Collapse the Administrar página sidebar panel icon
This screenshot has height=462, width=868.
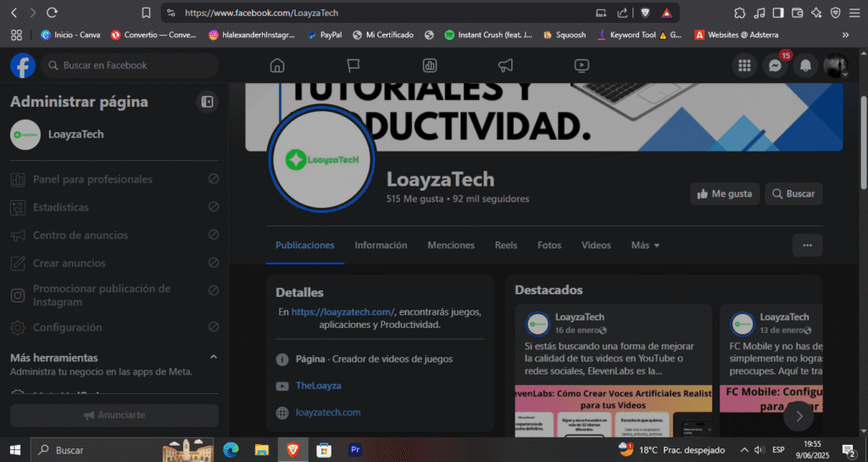pos(207,102)
